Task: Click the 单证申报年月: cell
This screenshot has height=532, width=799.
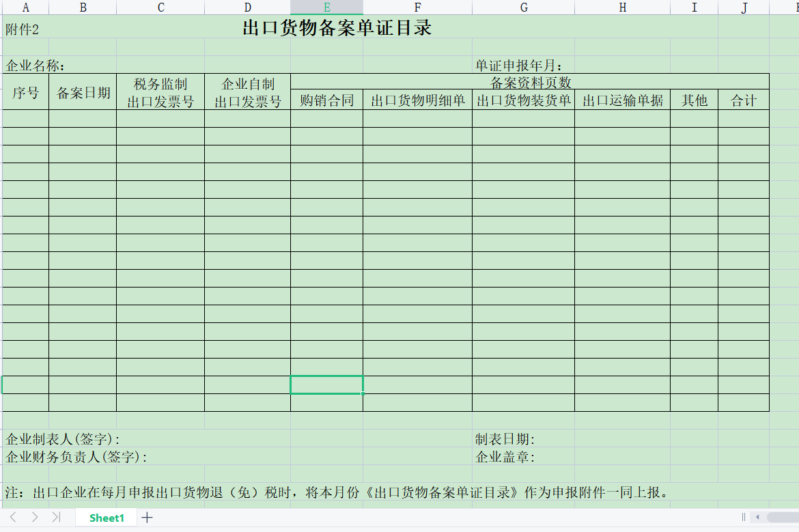Action: pyautogui.click(x=519, y=66)
